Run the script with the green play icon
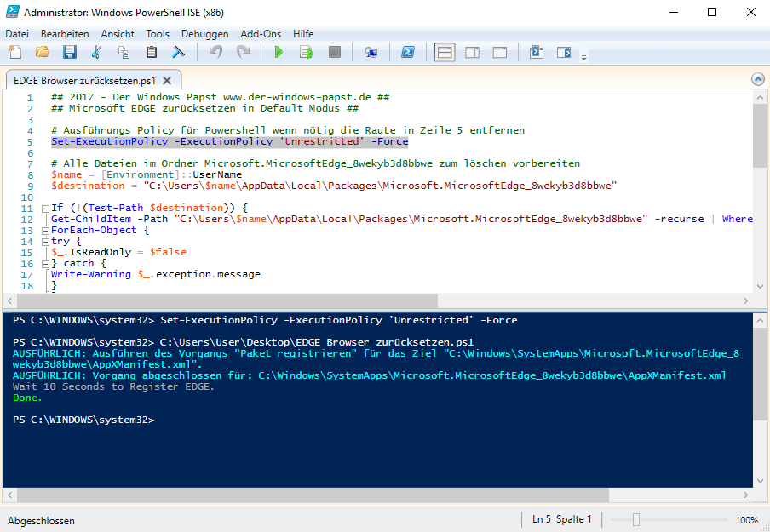This screenshot has height=532, width=770. pos(279,53)
